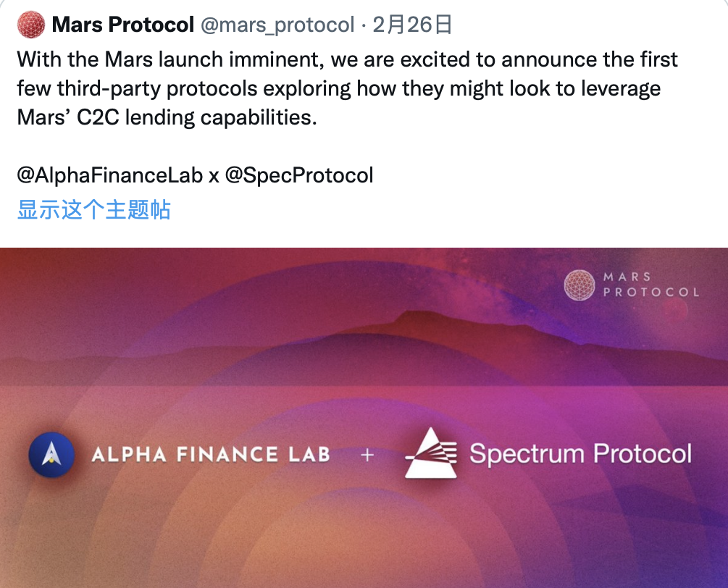Click the 'x' between the two mentions
Viewport: 728px width, 588px height.
214,175
